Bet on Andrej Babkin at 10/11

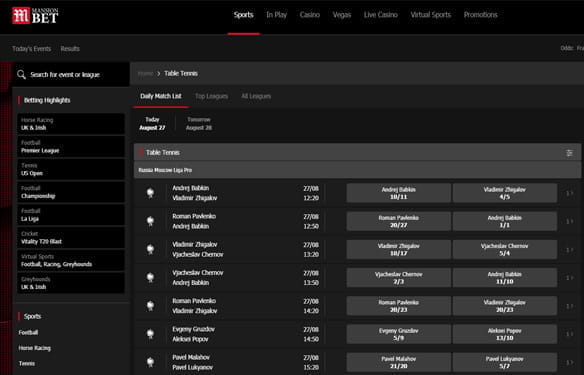click(x=399, y=193)
